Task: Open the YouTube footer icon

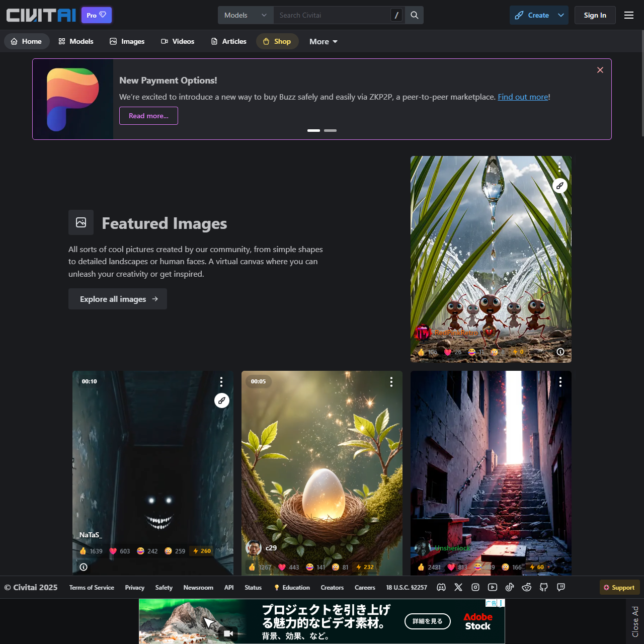Action: pyautogui.click(x=493, y=587)
